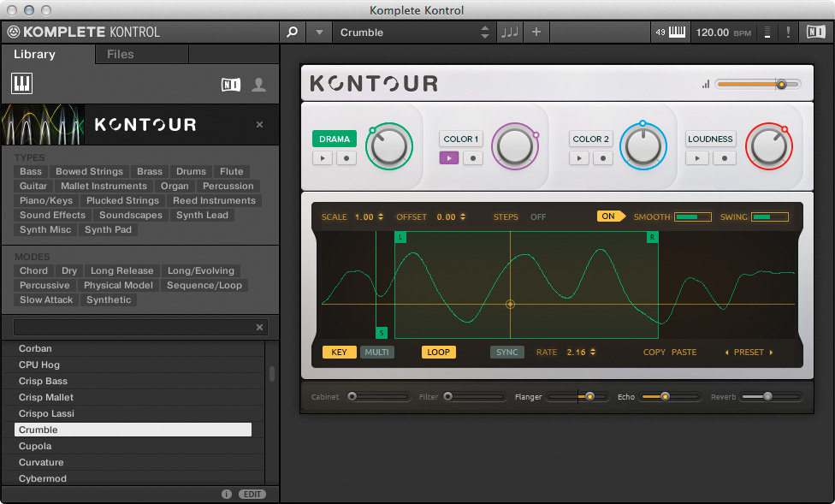Screen dimensions: 835x504
Task: Play the COLOR 1 motion recorder
Action: click(x=449, y=157)
